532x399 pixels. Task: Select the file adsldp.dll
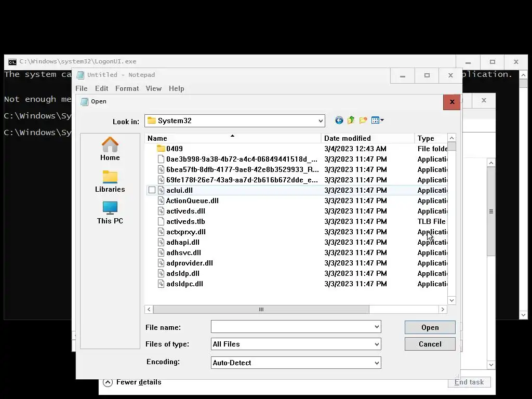(183, 274)
